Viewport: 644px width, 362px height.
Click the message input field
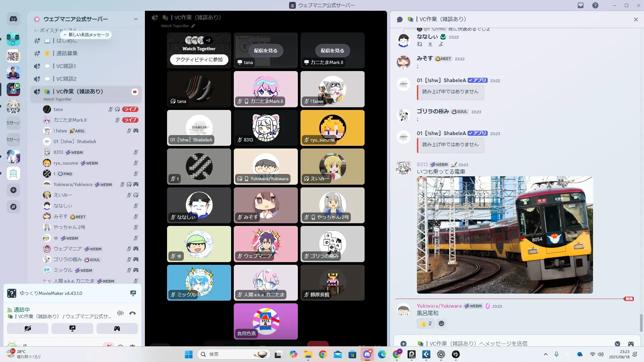click(503, 343)
